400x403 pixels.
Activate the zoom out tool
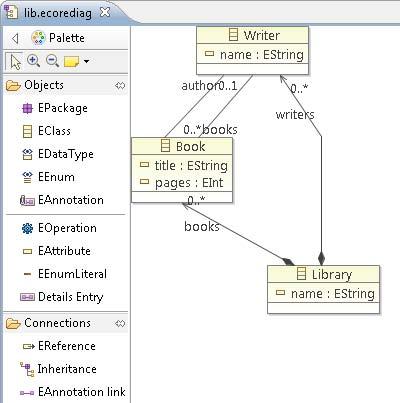click(52, 61)
